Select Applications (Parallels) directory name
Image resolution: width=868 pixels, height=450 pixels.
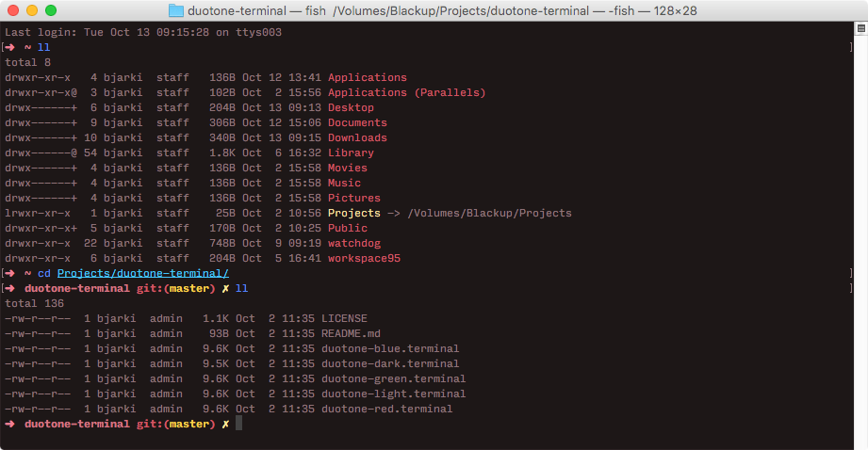pos(406,92)
